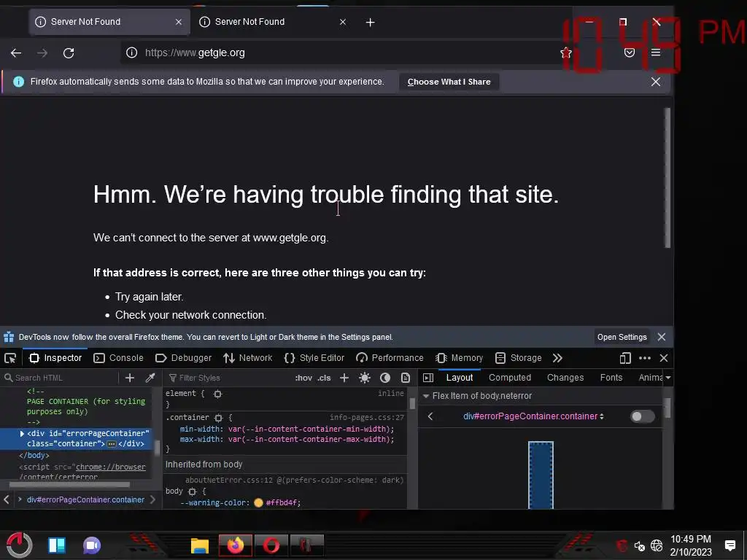
Task: Close the second Server Not Found tab
Action: (x=343, y=22)
